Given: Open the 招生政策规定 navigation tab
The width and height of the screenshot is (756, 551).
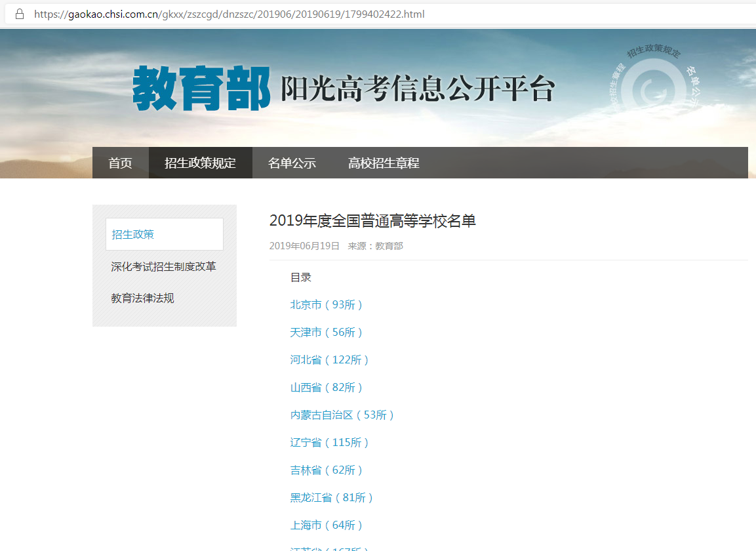Looking at the screenshot, I should (x=201, y=163).
